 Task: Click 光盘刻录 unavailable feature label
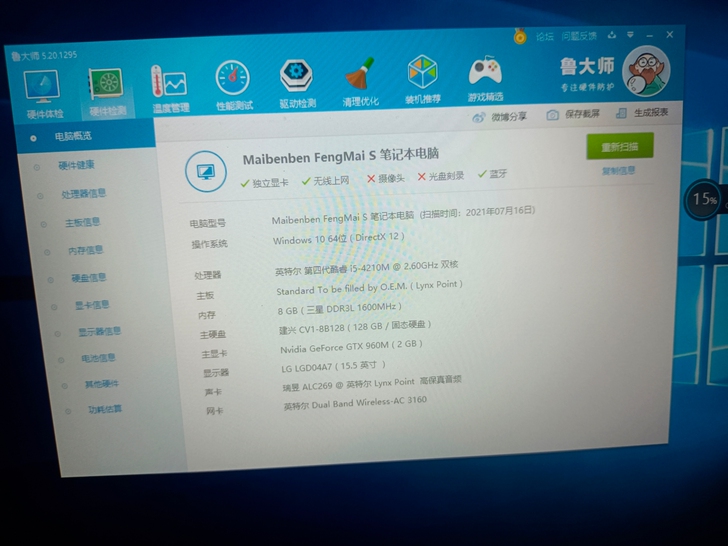(x=441, y=176)
